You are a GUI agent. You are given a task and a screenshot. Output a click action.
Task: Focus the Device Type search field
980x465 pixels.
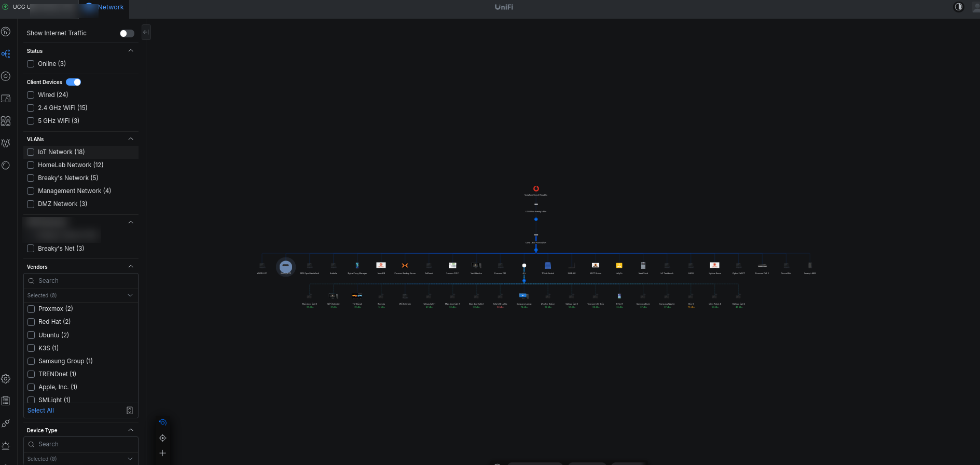click(x=81, y=444)
